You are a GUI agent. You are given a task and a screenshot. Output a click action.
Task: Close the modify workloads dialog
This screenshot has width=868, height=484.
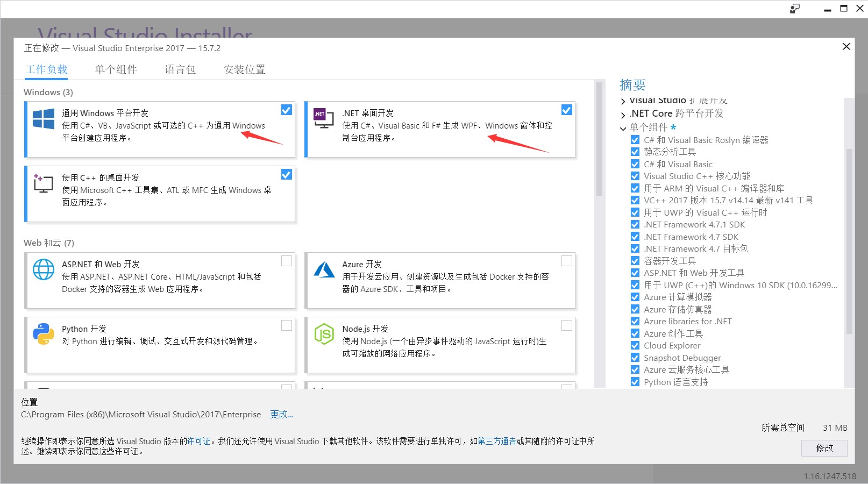coord(846,47)
